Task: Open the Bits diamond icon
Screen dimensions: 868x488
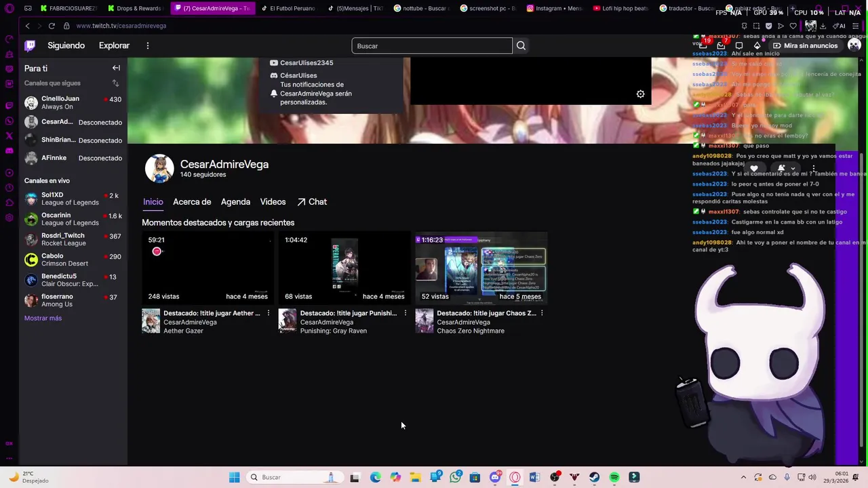Action: coord(757,45)
